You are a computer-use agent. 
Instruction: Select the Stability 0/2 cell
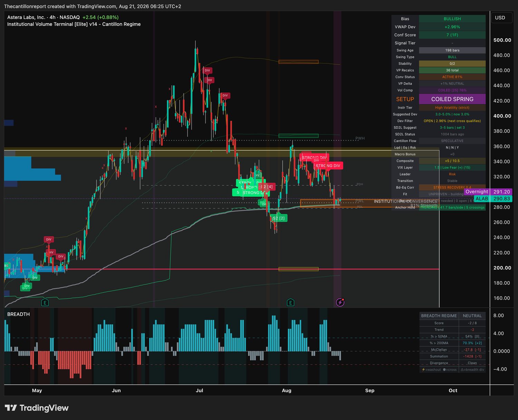[x=452, y=64]
